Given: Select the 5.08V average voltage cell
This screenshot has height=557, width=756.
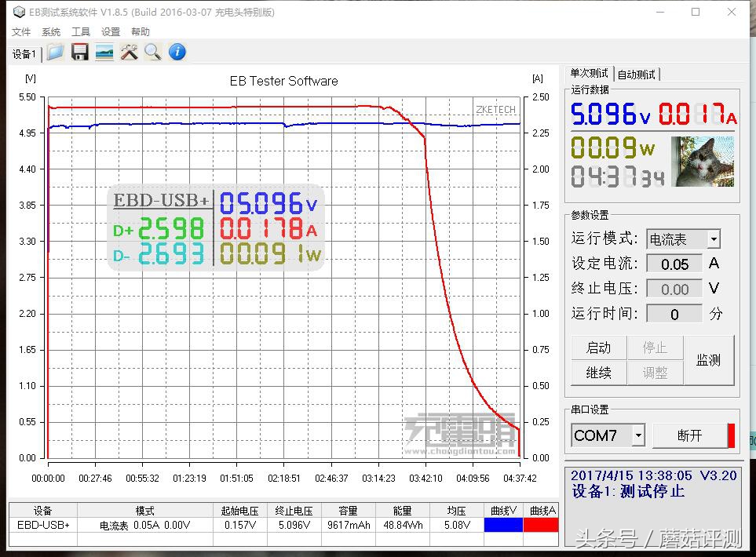Looking at the screenshot, I should point(457,525).
